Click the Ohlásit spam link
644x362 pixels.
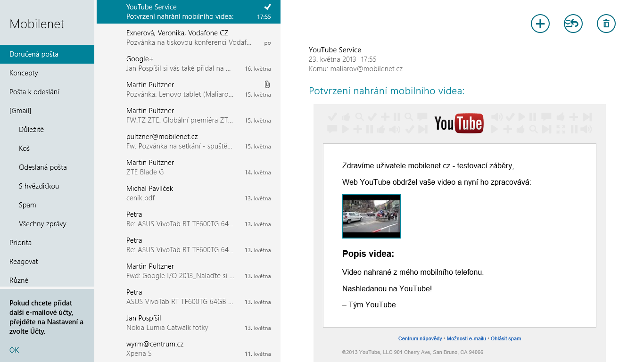tap(505, 338)
